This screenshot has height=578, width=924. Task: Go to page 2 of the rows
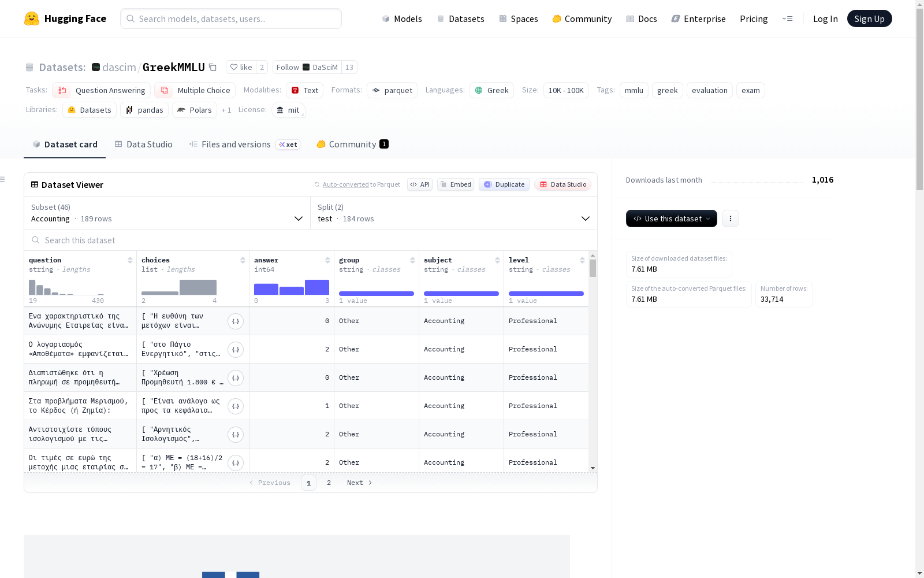[x=329, y=483]
